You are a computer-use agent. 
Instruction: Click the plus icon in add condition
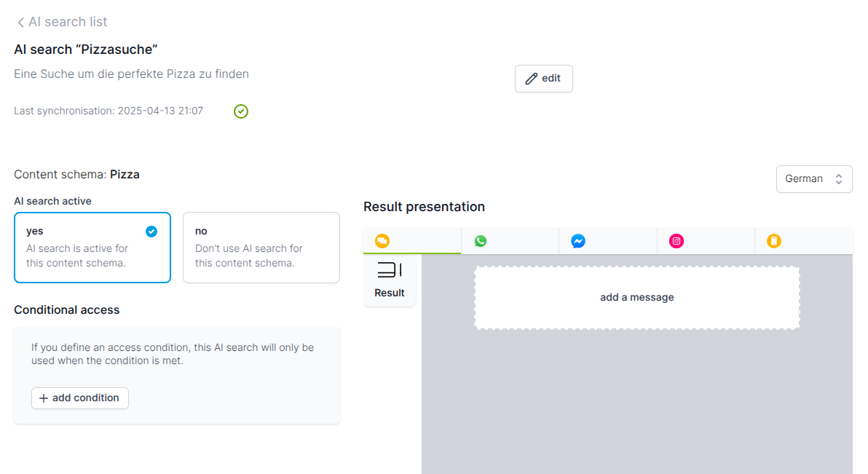click(44, 398)
